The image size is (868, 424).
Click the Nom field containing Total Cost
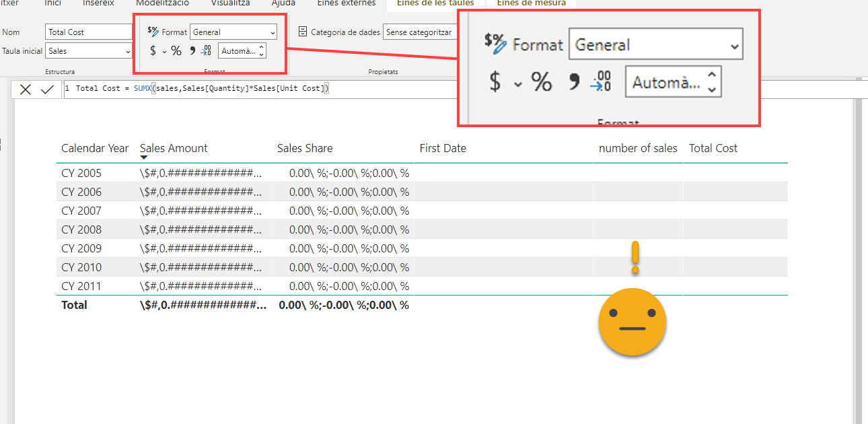pos(89,32)
